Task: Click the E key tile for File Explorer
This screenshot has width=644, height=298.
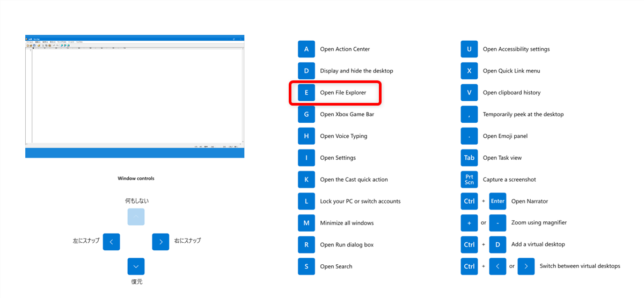Action: [x=306, y=93]
